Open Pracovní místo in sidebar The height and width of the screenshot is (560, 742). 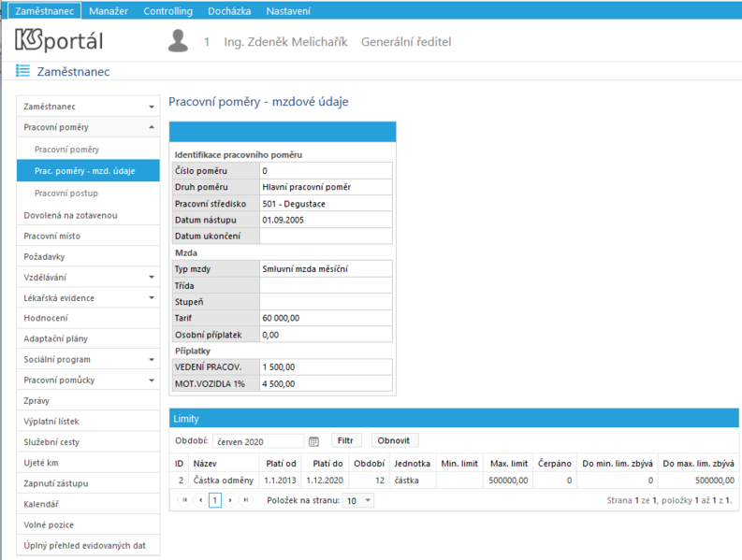tap(89, 236)
